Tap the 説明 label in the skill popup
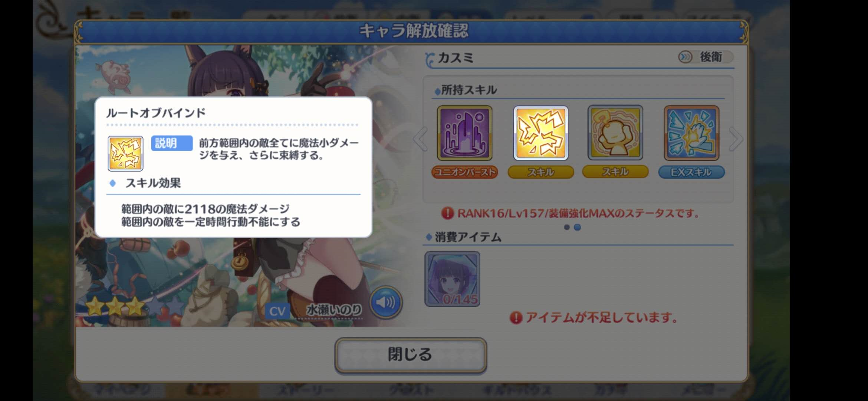868x401 pixels. (172, 143)
